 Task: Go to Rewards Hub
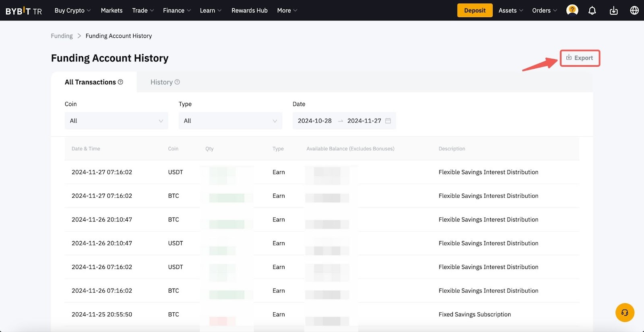[x=249, y=10]
